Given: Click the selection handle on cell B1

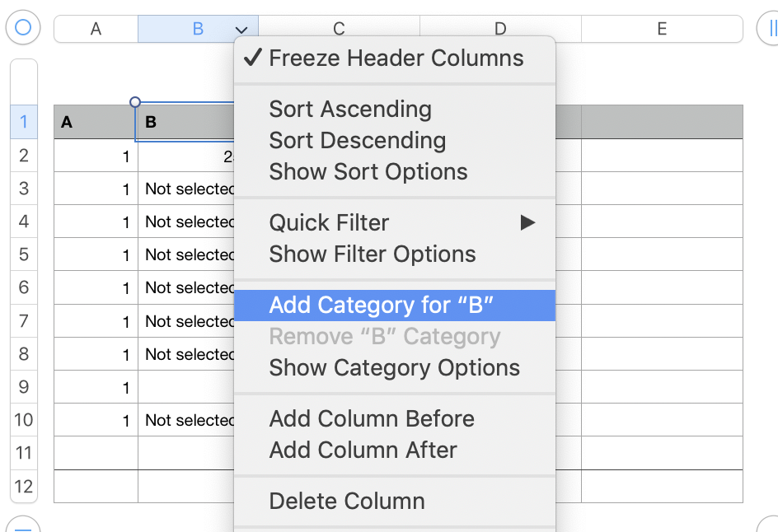Looking at the screenshot, I should (x=135, y=103).
